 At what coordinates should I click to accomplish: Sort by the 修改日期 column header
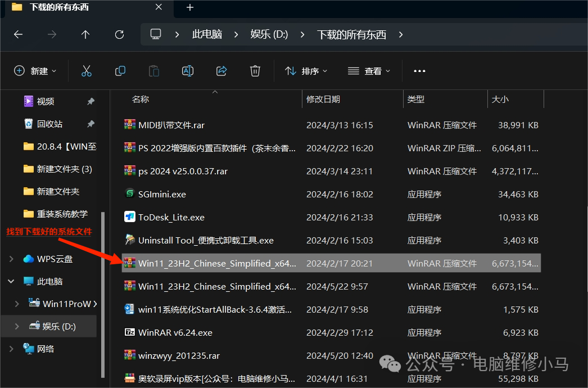[323, 99]
